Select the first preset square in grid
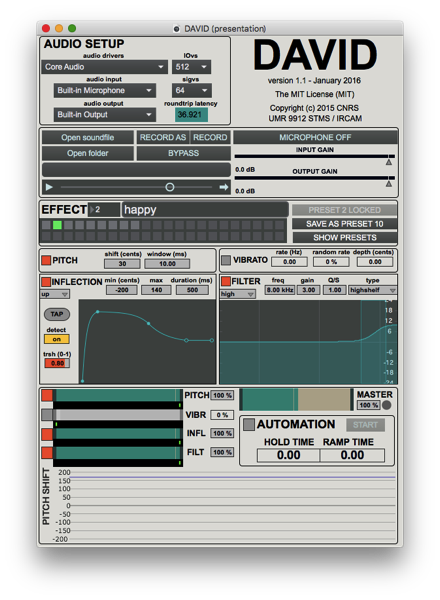The width and height of the screenshot is (440, 600). click(46, 225)
